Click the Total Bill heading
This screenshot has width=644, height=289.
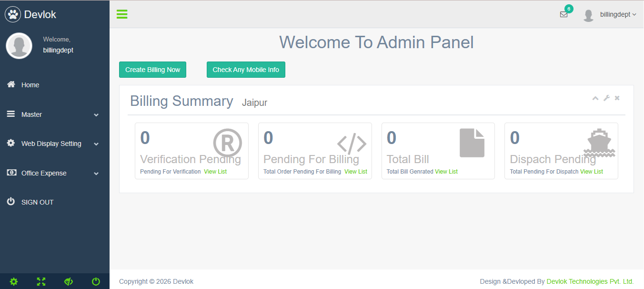click(408, 159)
